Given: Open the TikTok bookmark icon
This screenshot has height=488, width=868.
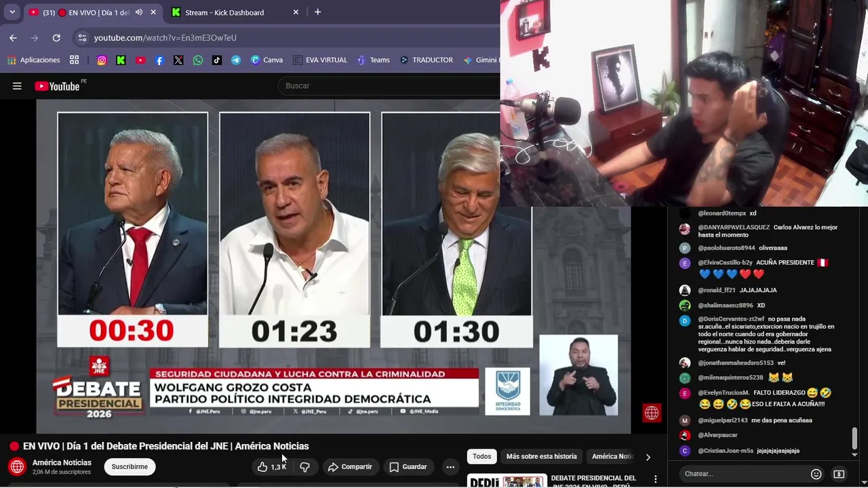Looking at the screenshot, I should [216, 60].
